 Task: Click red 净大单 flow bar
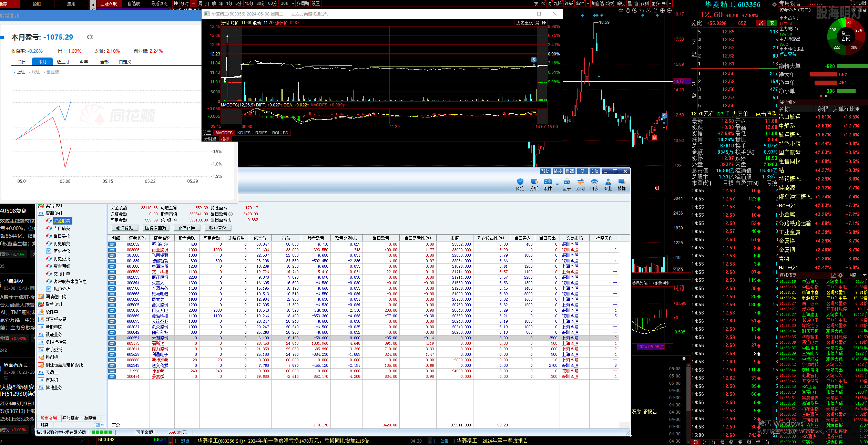823,74
